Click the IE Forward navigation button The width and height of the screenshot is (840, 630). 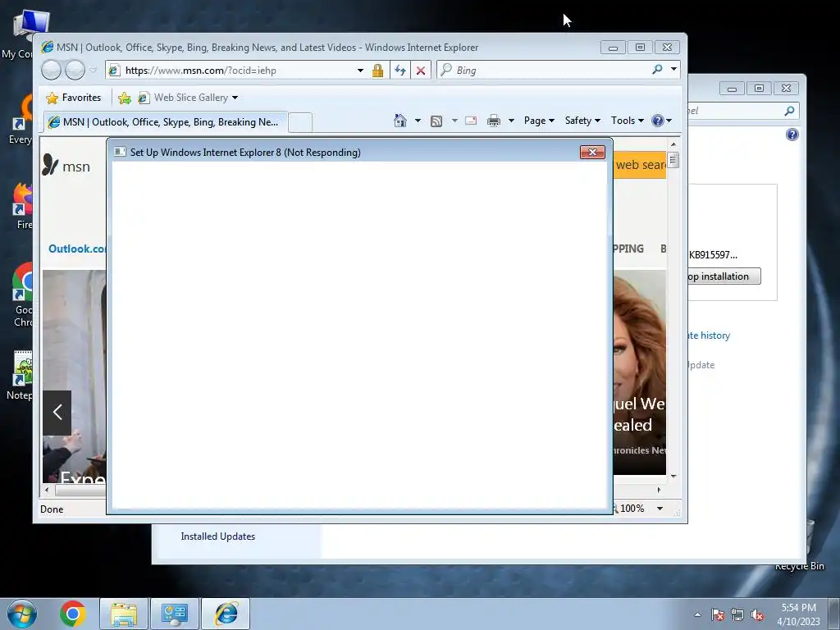[75, 71]
